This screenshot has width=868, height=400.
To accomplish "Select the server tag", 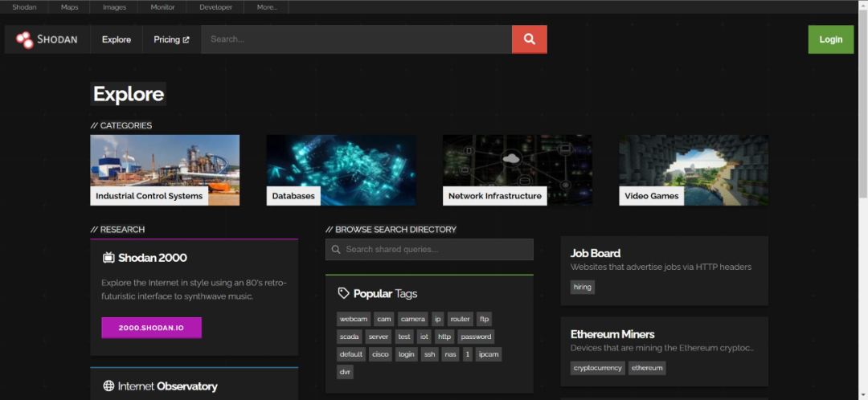I will [x=379, y=337].
